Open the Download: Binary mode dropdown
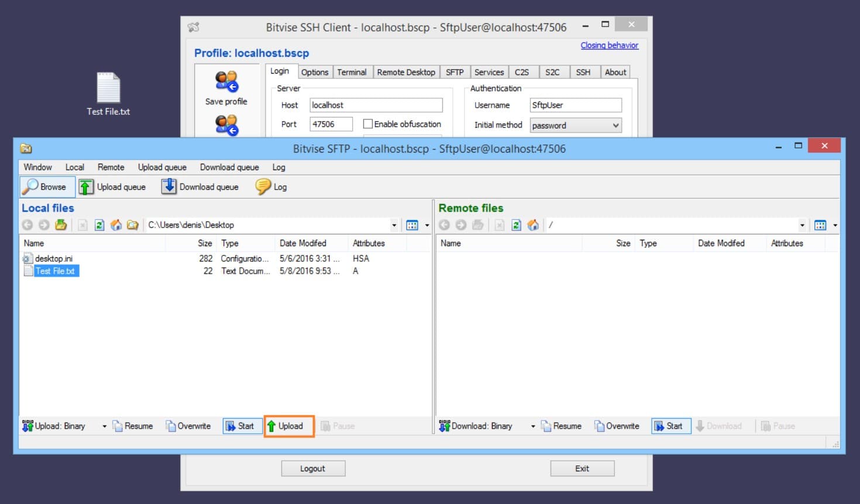This screenshot has height=504, width=860. 533,426
